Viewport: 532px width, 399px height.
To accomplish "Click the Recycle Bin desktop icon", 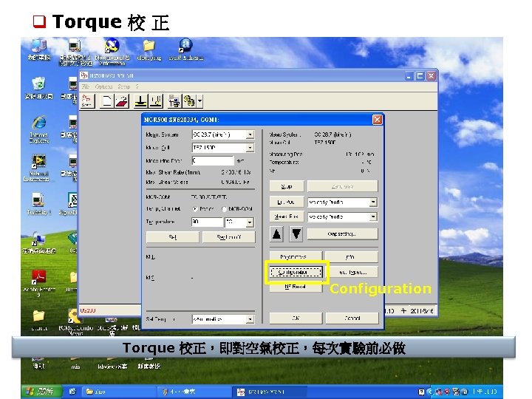I will (39, 88).
